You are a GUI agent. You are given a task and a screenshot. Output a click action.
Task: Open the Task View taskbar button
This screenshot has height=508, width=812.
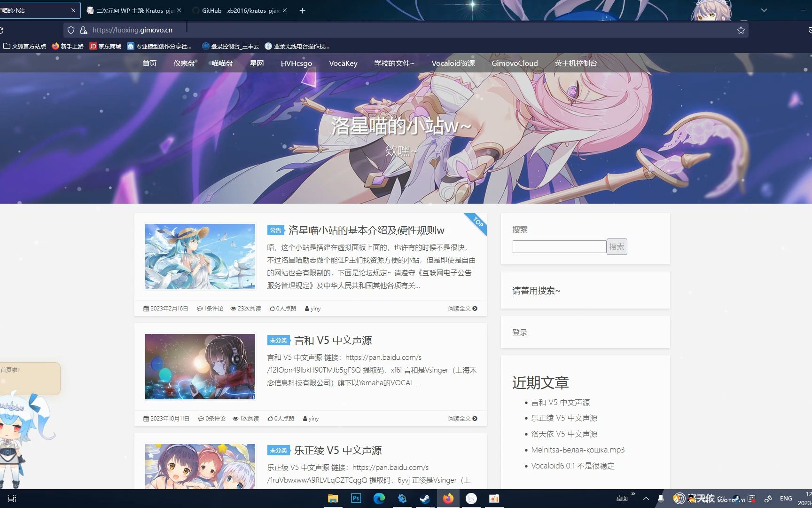pyautogui.click(x=12, y=499)
